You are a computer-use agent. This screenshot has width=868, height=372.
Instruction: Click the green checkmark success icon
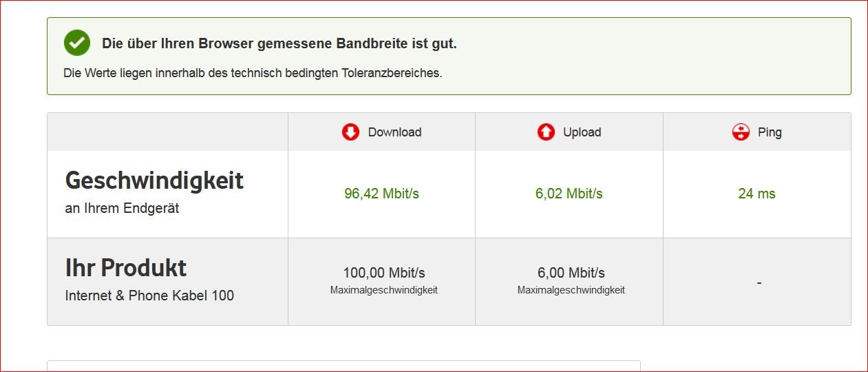[77, 43]
